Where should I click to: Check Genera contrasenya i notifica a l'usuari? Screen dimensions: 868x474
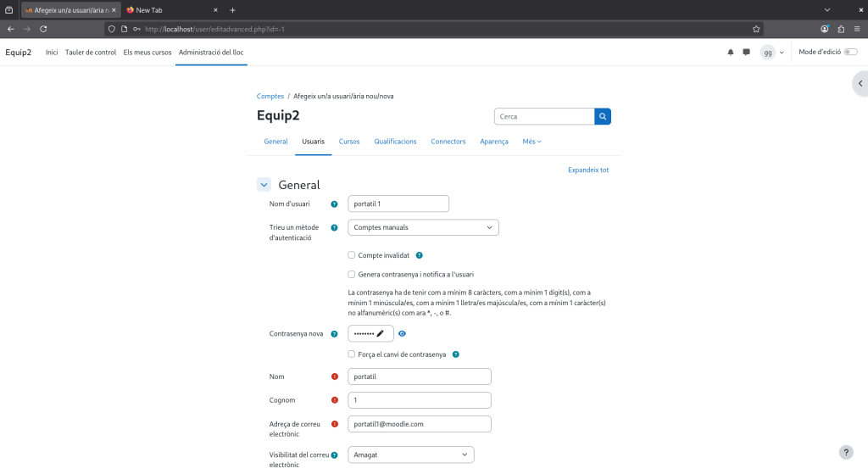352,275
